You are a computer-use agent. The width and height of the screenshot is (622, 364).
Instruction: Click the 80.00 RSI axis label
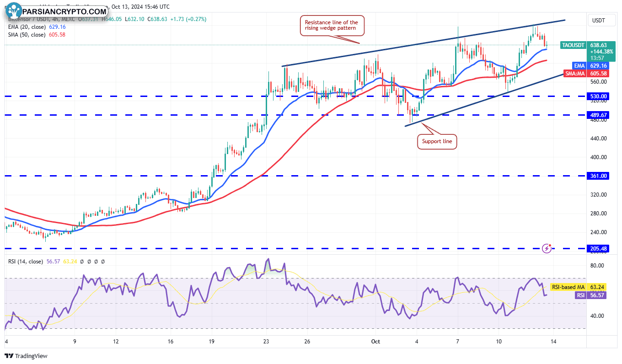[x=597, y=265]
